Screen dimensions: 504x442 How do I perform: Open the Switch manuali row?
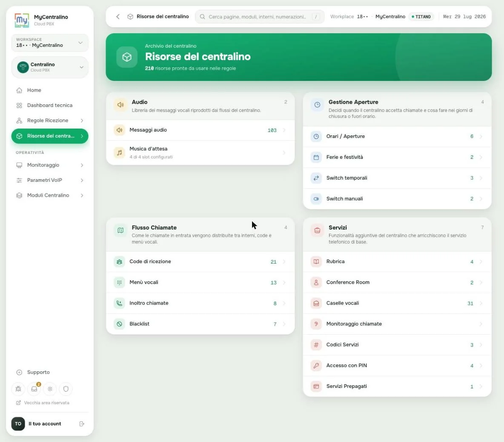pyautogui.click(x=397, y=199)
